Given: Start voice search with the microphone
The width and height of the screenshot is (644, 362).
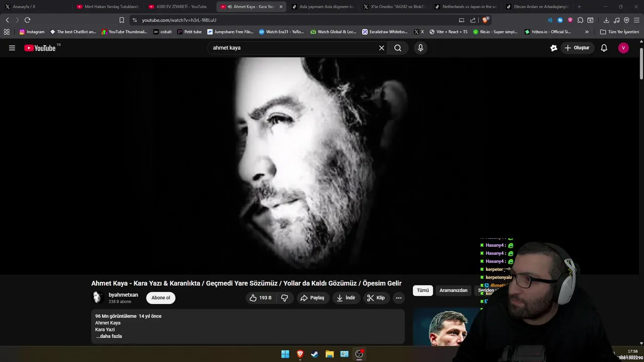Looking at the screenshot, I should [x=421, y=48].
